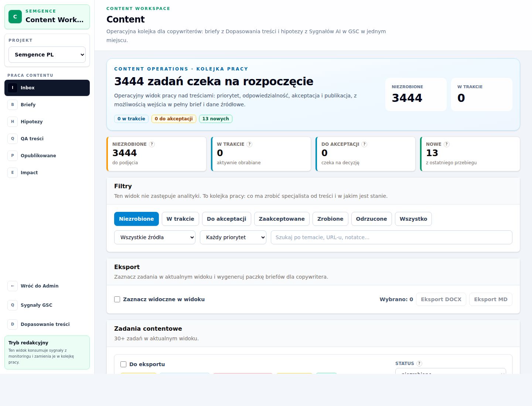Click the Wybrano: 0 counter text
Viewport: 532px width, 406px height.
[x=396, y=299]
